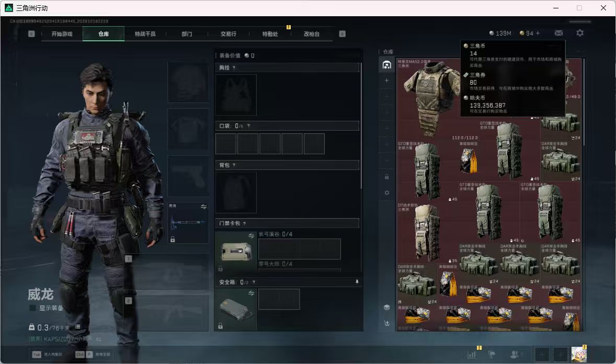Click the 安全箱 help question mark
The image size is (616, 364).
(x=254, y=282)
